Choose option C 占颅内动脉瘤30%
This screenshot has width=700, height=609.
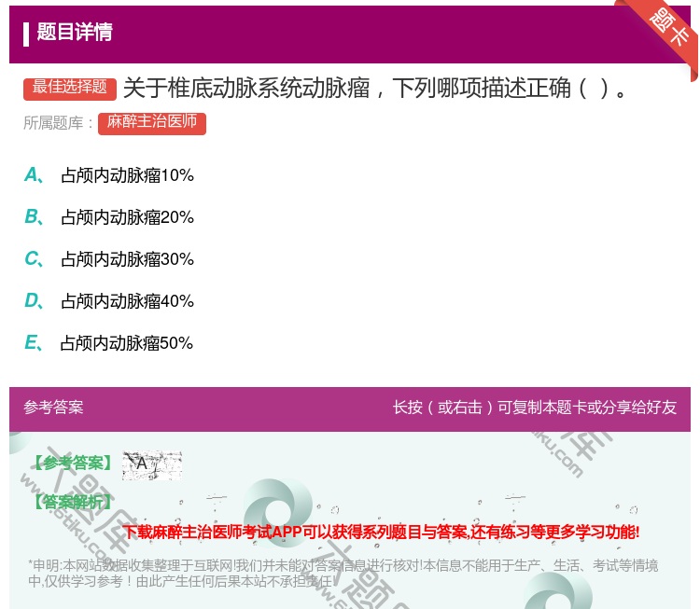109,259
